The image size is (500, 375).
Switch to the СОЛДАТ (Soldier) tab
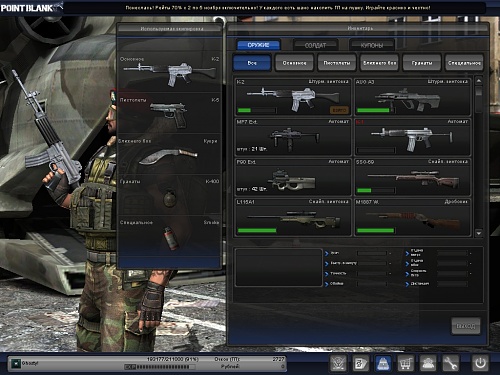point(315,45)
